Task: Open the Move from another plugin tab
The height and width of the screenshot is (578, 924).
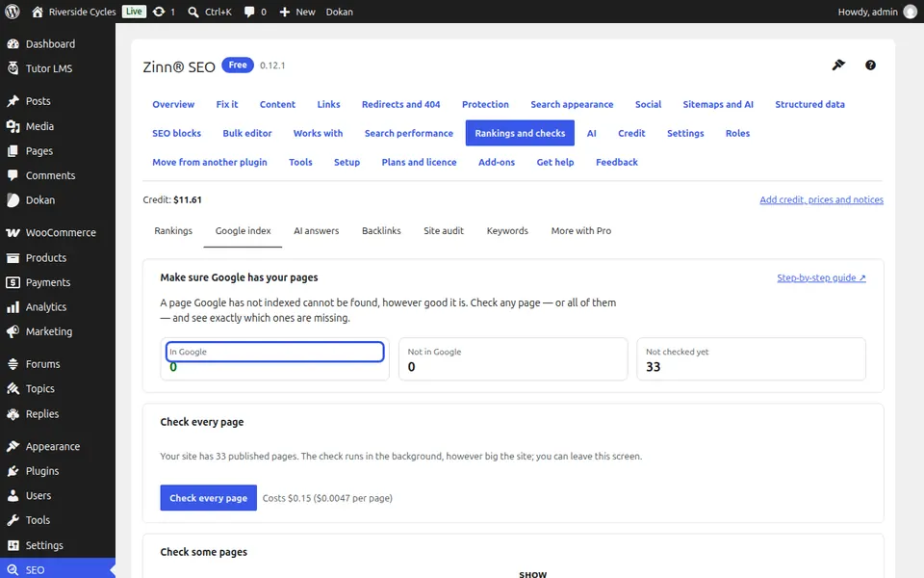Action: (x=210, y=162)
